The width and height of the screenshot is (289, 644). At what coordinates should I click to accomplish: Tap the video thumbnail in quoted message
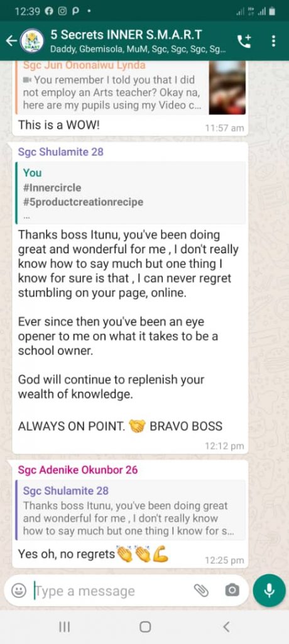pyautogui.click(x=227, y=87)
